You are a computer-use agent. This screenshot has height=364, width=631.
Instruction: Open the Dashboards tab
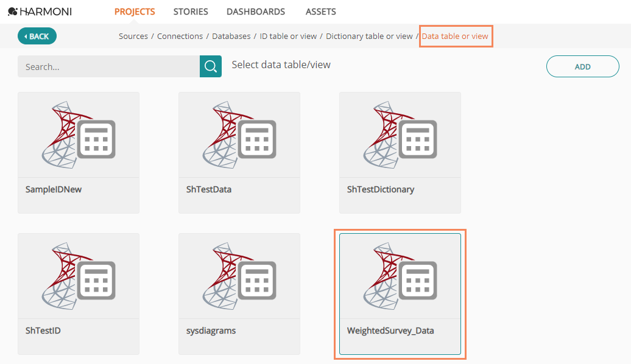coord(256,12)
